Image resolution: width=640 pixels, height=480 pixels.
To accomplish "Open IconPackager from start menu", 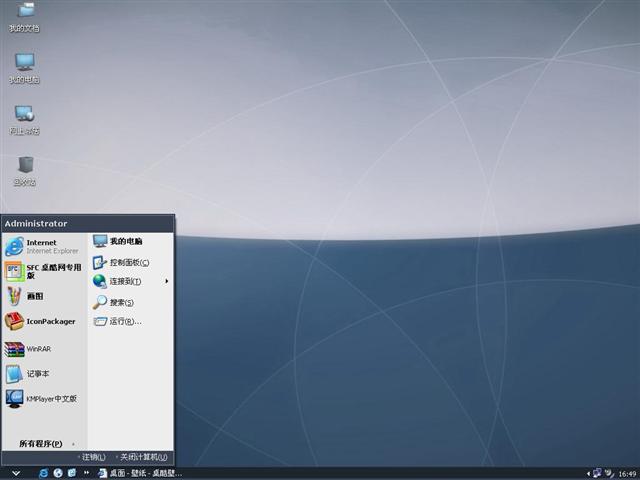I will (x=44, y=322).
